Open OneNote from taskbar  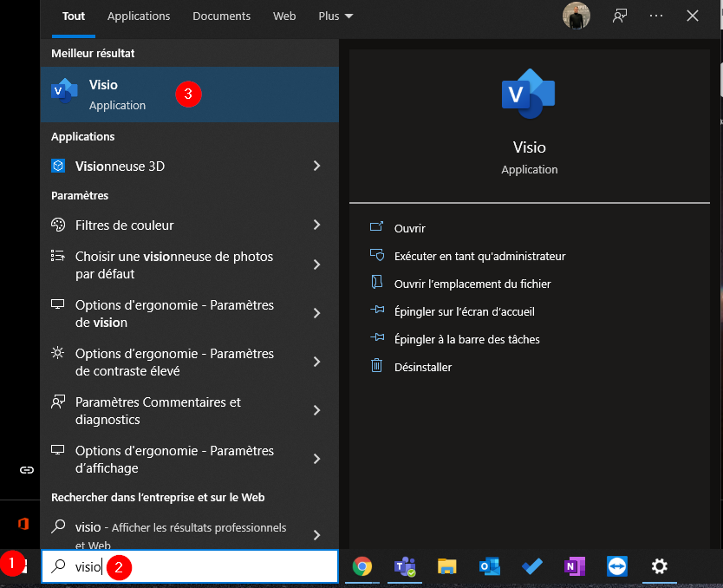pyautogui.click(x=575, y=567)
